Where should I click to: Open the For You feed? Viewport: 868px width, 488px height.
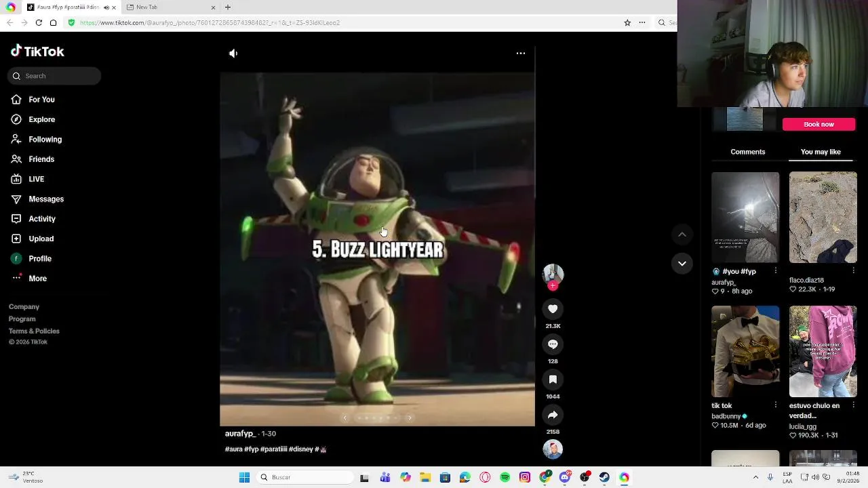[x=42, y=100]
